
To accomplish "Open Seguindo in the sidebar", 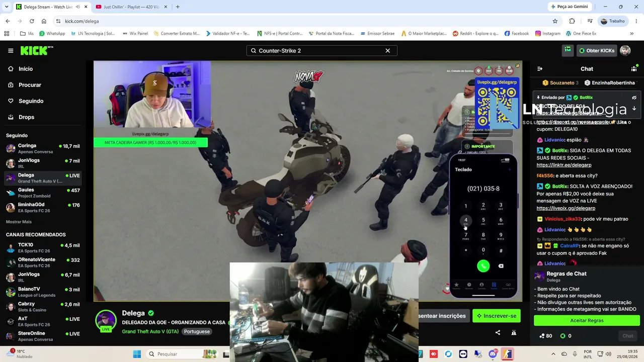I will click(43, 101).
